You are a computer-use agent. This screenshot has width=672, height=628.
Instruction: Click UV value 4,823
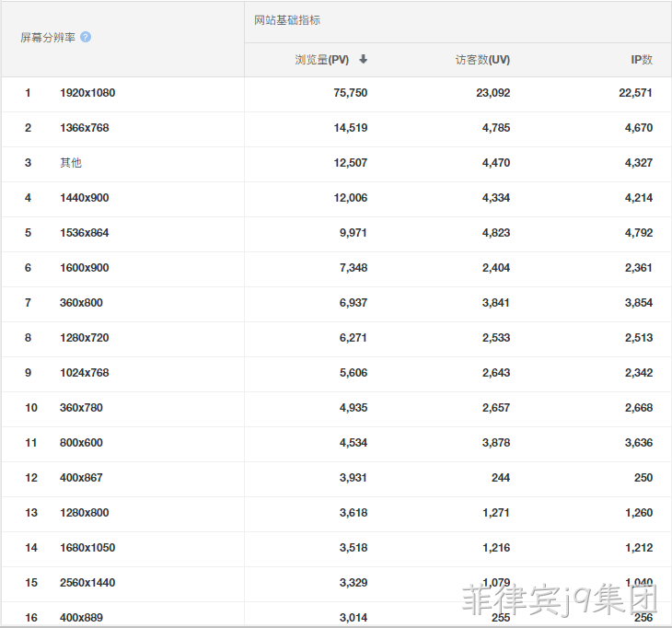pos(496,233)
